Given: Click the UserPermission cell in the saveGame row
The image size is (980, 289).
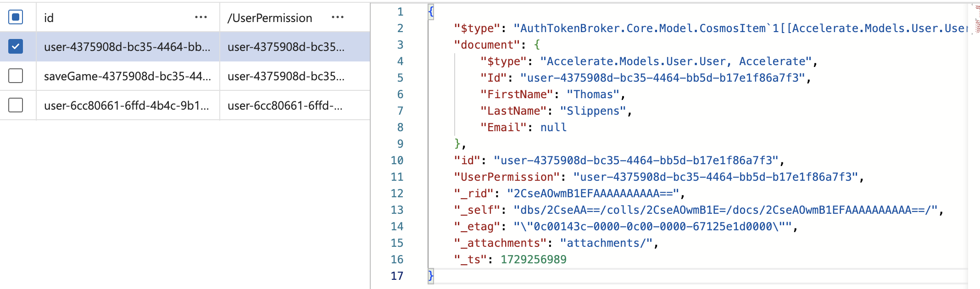Looking at the screenshot, I should coord(286,76).
